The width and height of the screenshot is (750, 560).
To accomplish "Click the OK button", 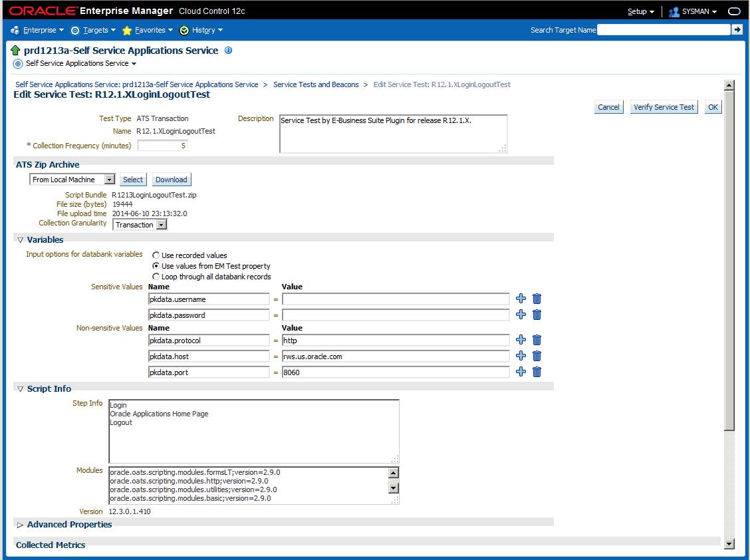I will point(713,107).
